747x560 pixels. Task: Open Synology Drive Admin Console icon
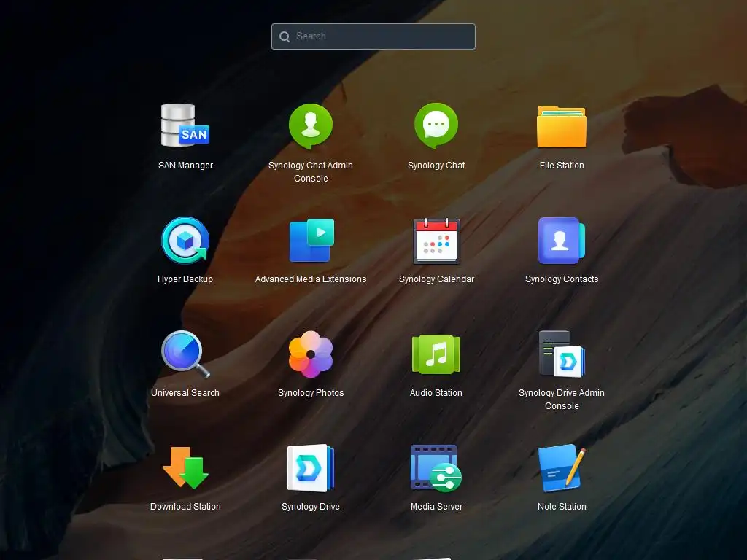click(x=562, y=354)
